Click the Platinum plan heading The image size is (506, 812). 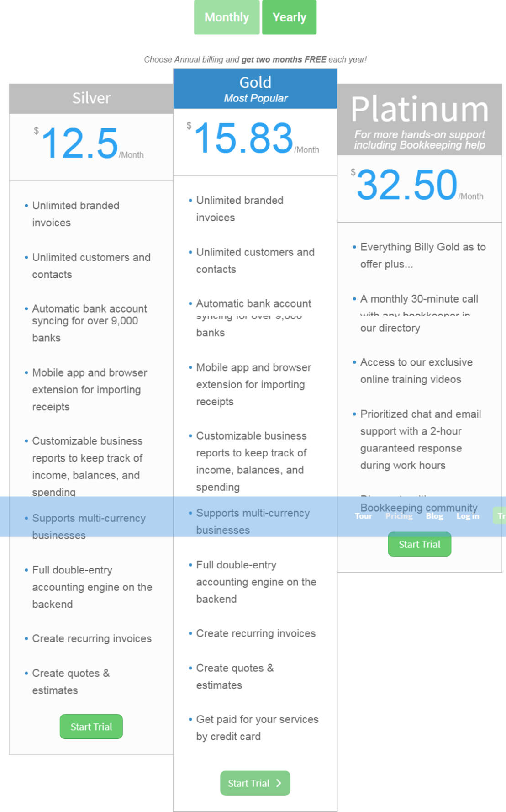click(x=419, y=110)
